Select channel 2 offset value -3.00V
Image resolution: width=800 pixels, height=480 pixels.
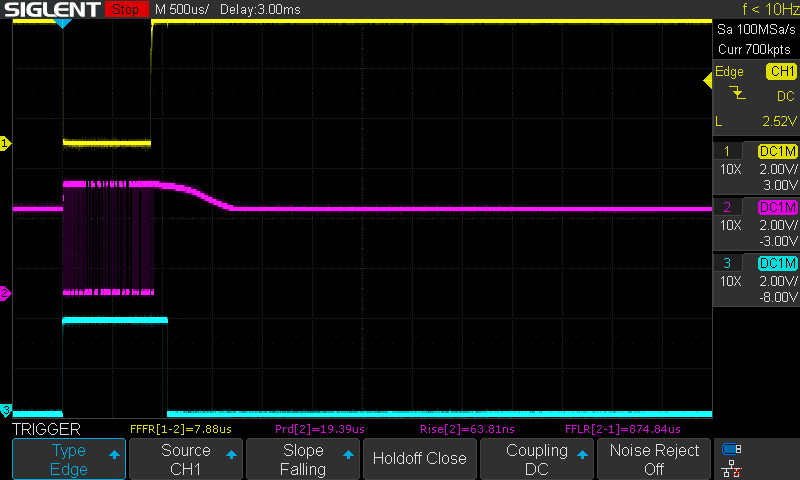pos(778,241)
